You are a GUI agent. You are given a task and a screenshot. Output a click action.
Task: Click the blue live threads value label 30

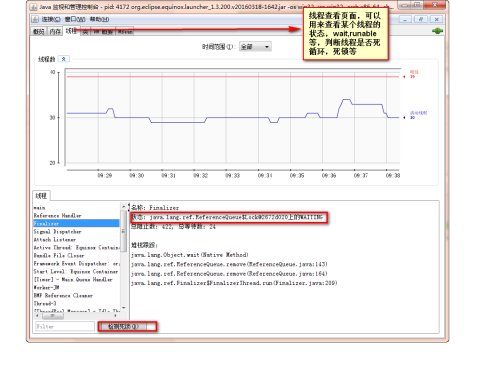point(412,118)
